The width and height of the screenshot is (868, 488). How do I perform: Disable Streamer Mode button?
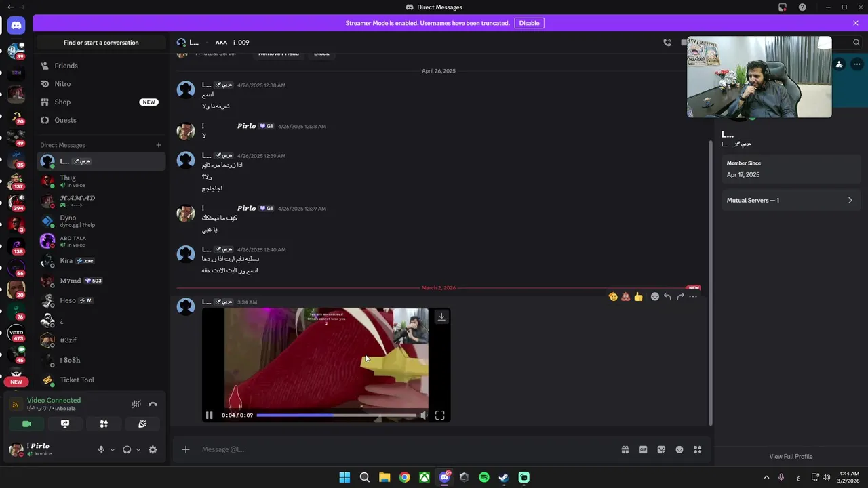click(x=529, y=23)
